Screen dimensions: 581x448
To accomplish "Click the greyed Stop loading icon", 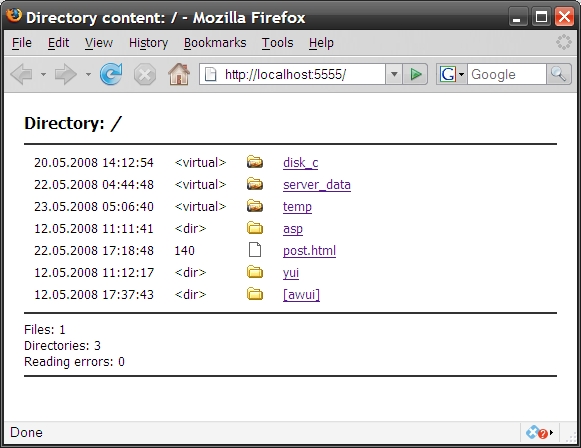I will pos(145,74).
